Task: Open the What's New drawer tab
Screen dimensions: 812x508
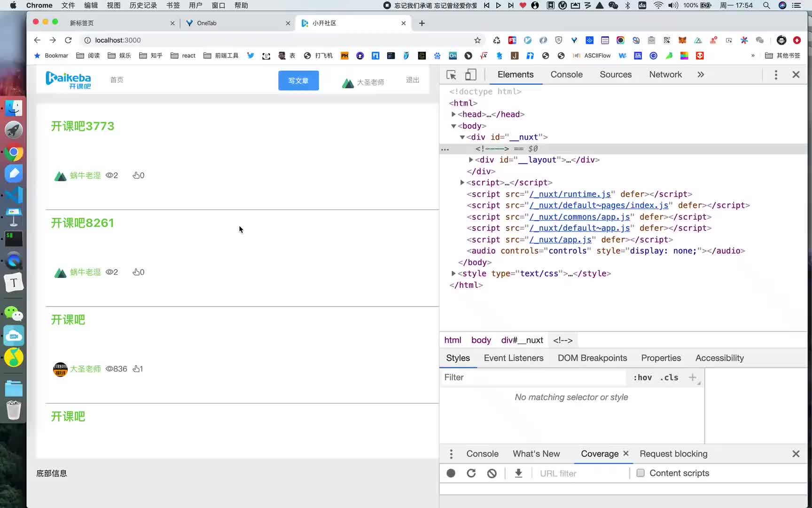Action: [536, 454]
